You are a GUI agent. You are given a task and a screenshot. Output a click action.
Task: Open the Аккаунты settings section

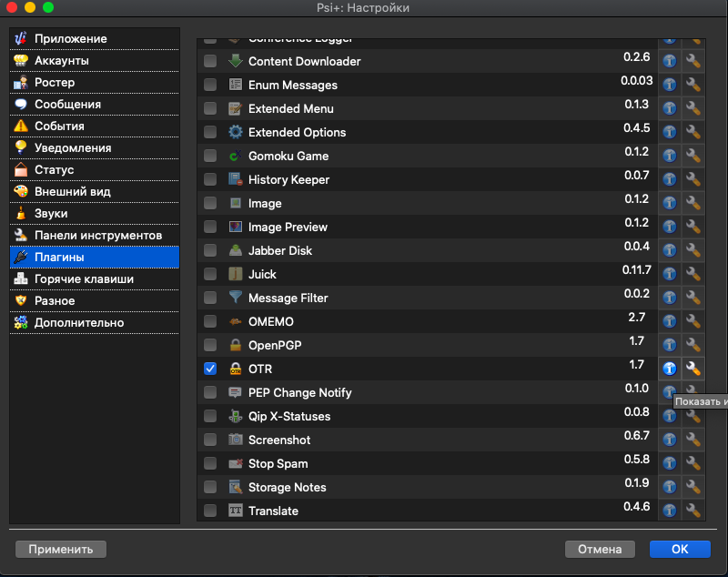[x=61, y=60]
